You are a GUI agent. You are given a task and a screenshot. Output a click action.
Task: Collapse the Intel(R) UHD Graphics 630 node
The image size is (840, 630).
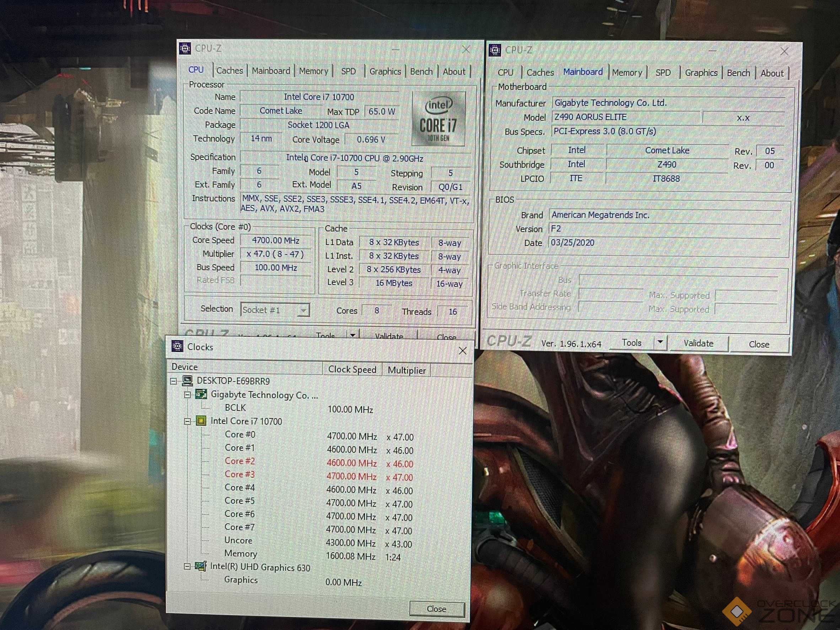click(x=187, y=567)
